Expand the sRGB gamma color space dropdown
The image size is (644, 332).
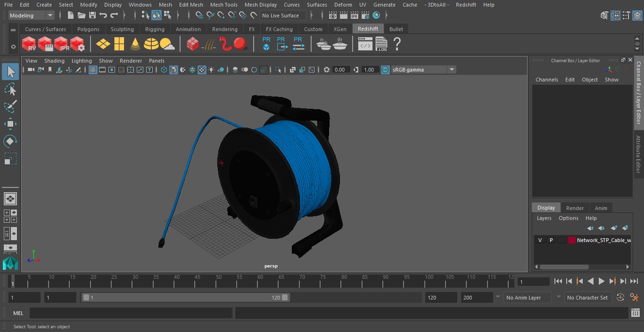point(451,70)
